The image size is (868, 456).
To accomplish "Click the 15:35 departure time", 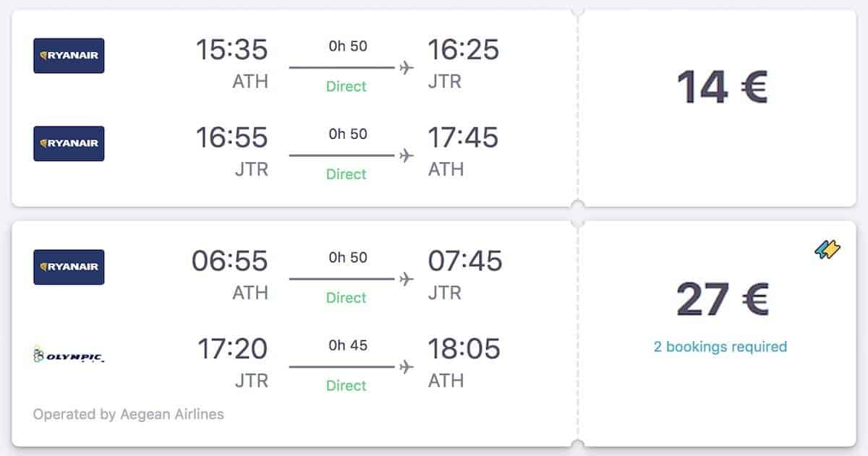I will click(x=231, y=50).
